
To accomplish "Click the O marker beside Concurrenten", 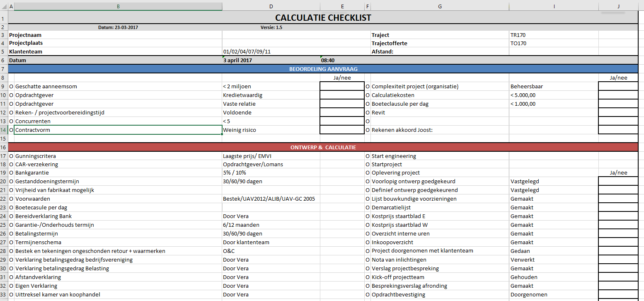I will tap(11, 121).
